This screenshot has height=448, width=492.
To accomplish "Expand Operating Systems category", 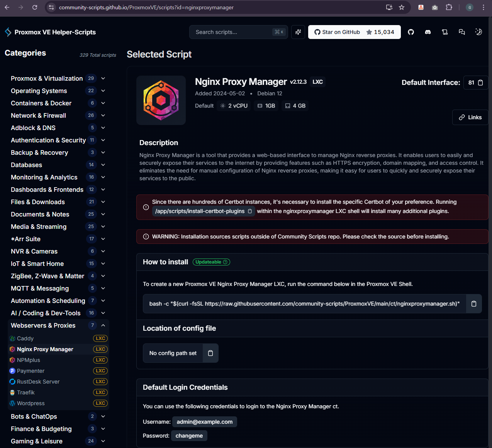I will pyautogui.click(x=58, y=91).
